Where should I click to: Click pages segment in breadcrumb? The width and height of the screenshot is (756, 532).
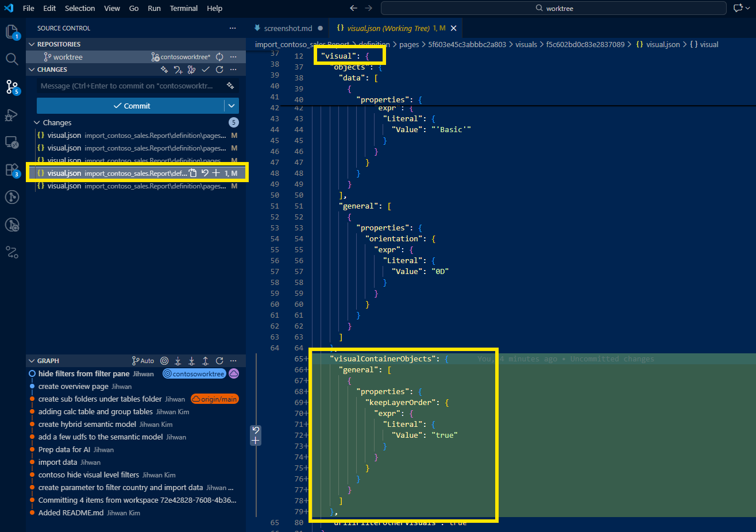[x=409, y=44]
